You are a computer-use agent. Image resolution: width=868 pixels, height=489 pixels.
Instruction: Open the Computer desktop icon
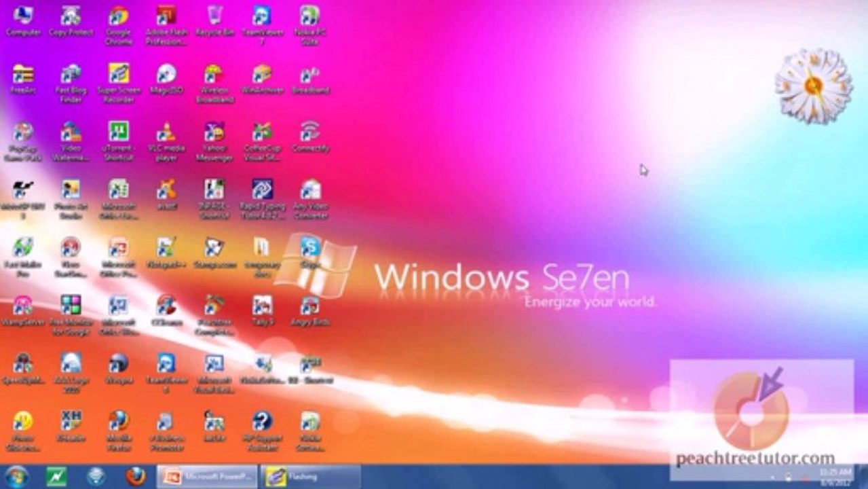pos(23,20)
